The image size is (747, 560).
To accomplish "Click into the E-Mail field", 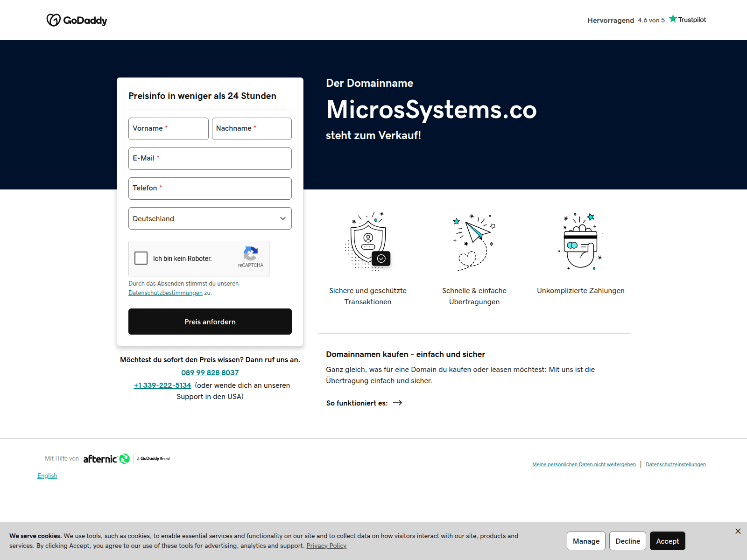I will pos(210,159).
